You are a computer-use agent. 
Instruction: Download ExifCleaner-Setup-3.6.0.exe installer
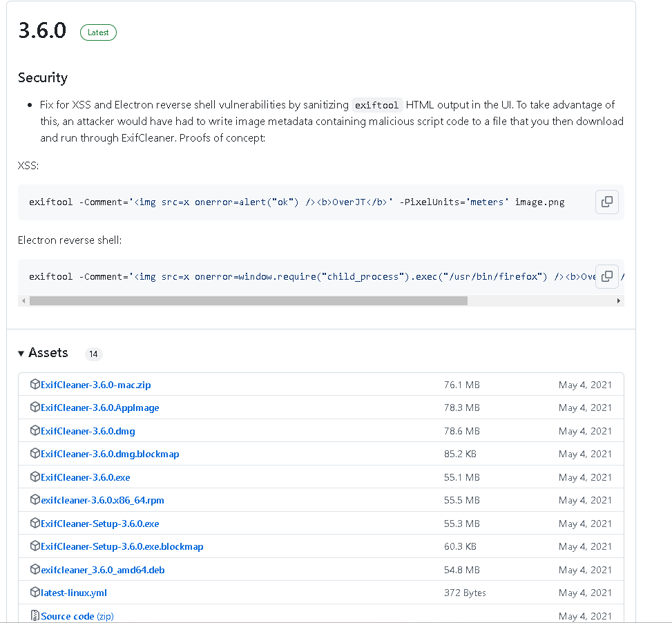click(99, 524)
